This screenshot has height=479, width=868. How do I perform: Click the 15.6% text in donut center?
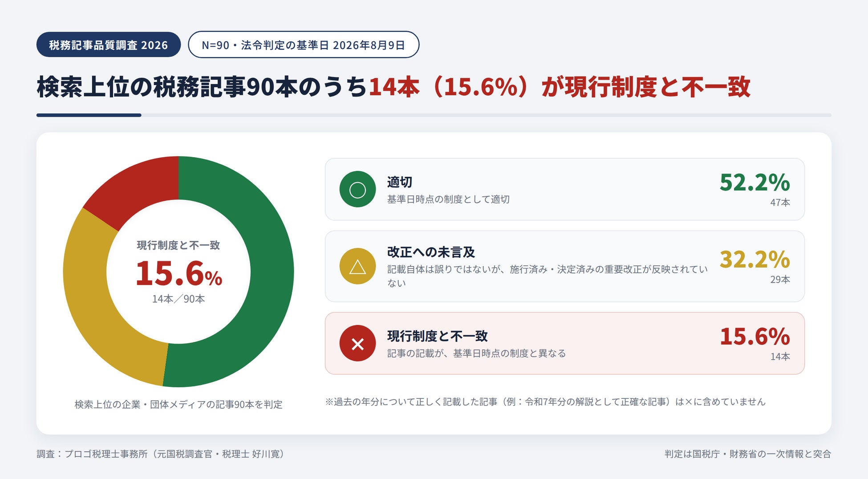(178, 273)
